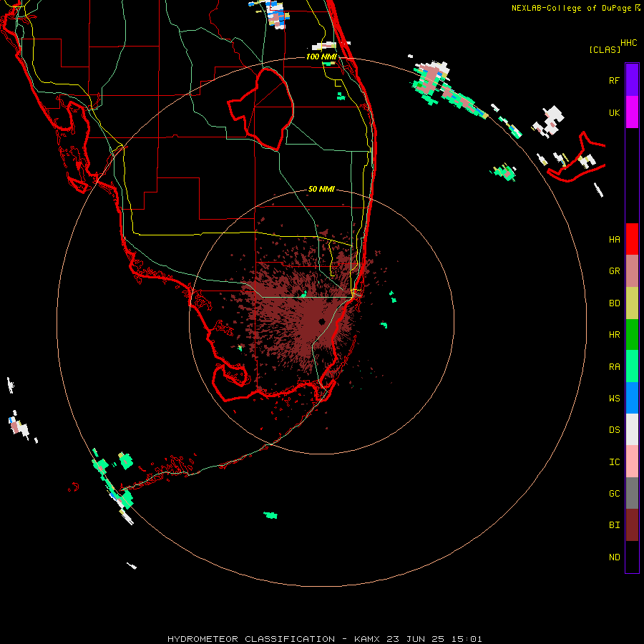
Task: Click the BD yellow legend swatch
Action: pyautogui.click(x=632, y=303)
